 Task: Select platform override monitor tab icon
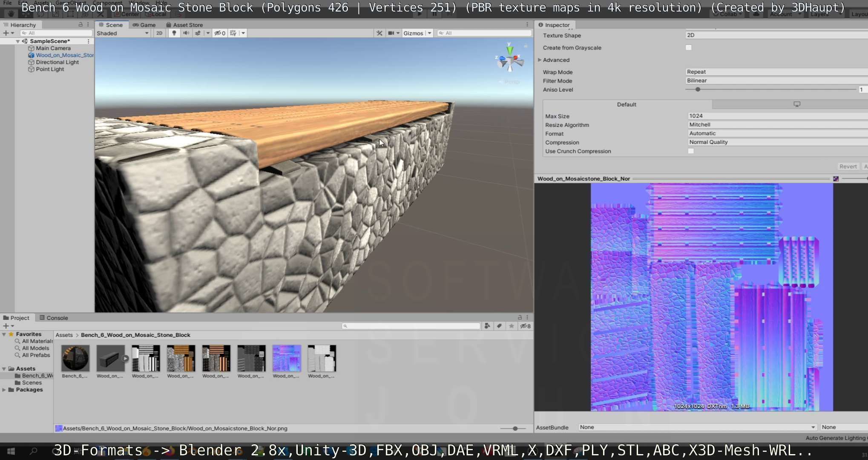click(797, 104)
